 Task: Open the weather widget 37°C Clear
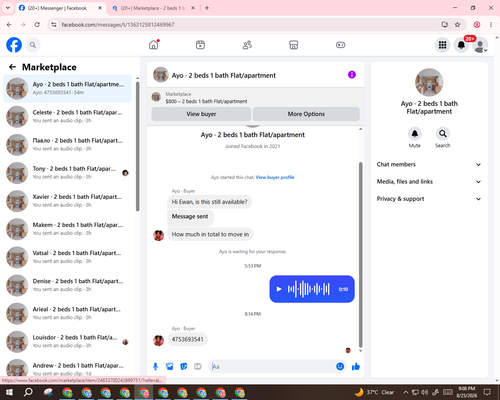click(x=374, y=392)
